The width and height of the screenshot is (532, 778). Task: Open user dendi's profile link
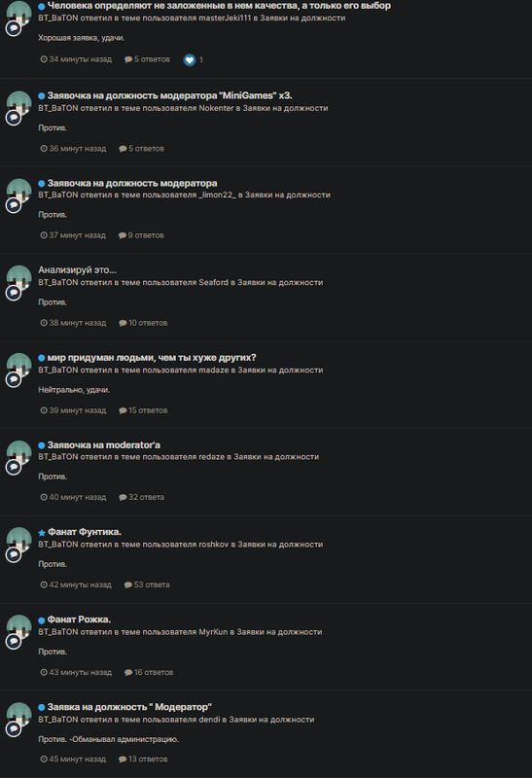pyautogui.click(x=209, y=720)
